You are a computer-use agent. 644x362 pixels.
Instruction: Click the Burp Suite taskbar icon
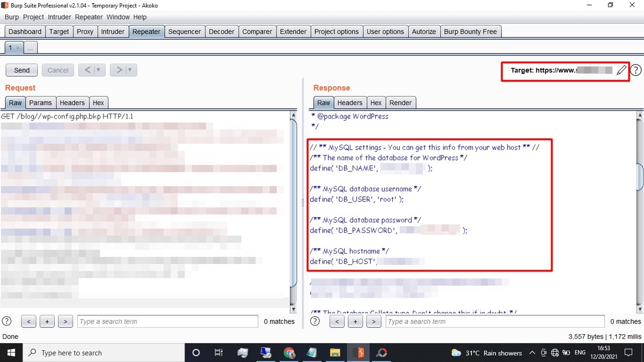coord(358,352)
